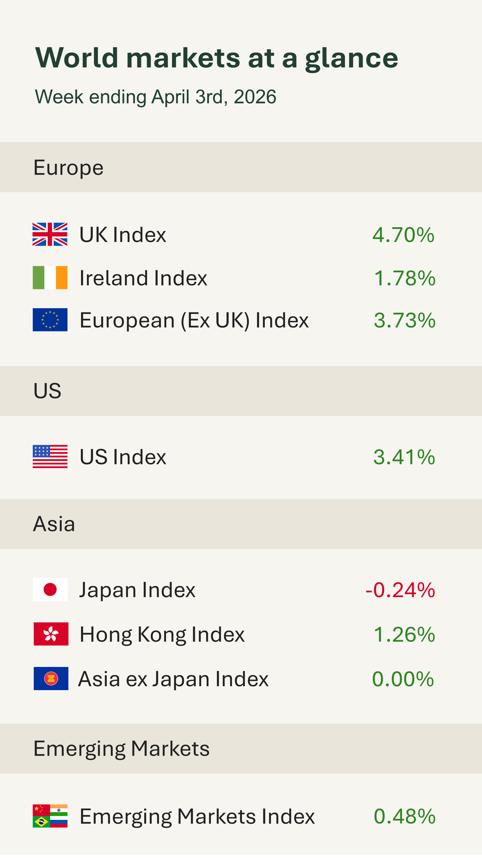Click the Emerging Markets four-flag icon
This screenshot has width=482, height=868.
(x=50, y=816)
